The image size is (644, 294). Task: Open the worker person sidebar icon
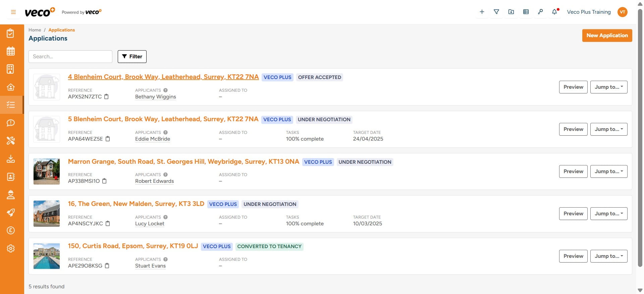point(11,195)
